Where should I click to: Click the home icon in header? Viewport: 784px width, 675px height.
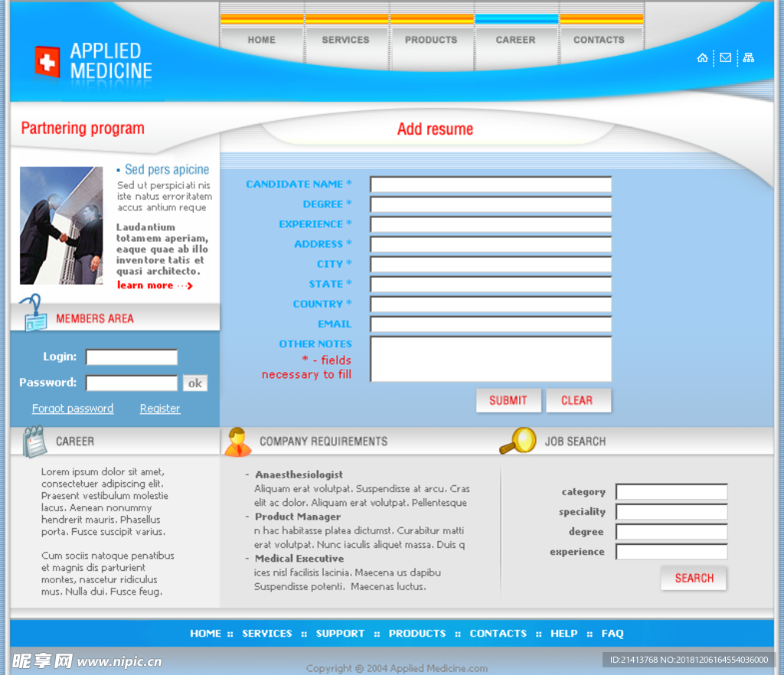coord(702,58)
